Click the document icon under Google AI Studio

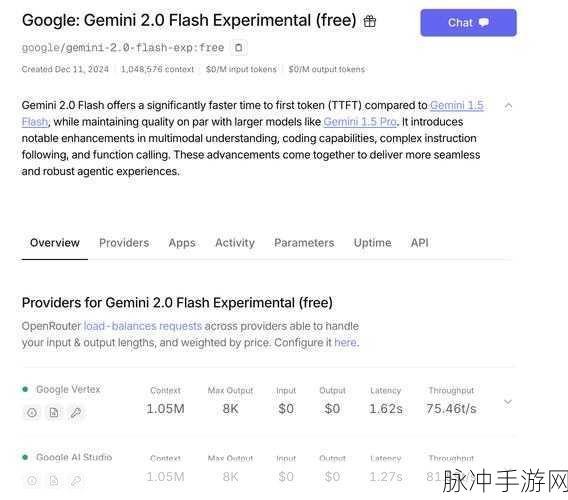(x=54, y=480)
